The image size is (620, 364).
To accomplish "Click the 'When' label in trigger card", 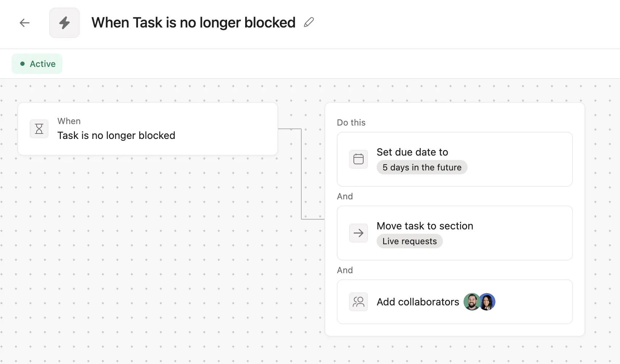I will [69, 121].
